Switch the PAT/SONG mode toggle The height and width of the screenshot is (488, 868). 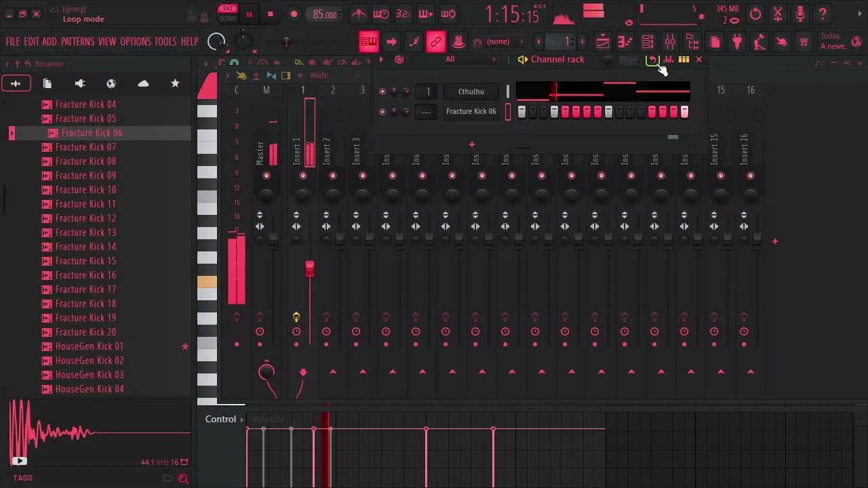[228, 14]
